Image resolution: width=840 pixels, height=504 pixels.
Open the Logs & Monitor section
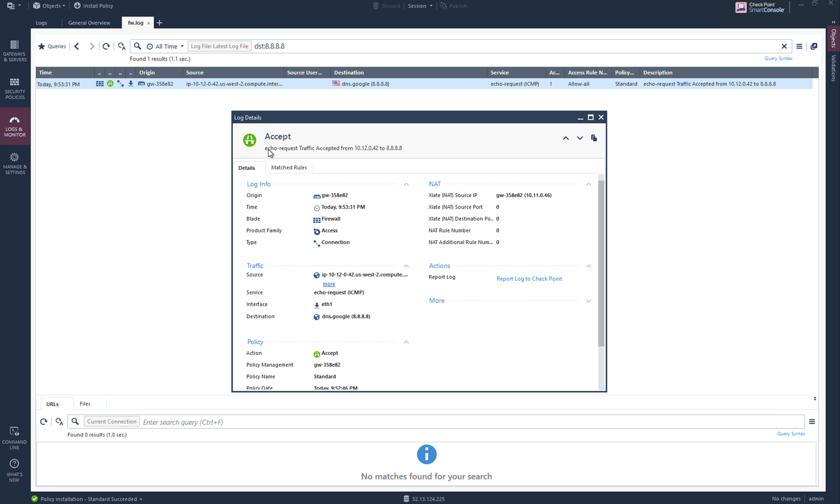[15, 126]
